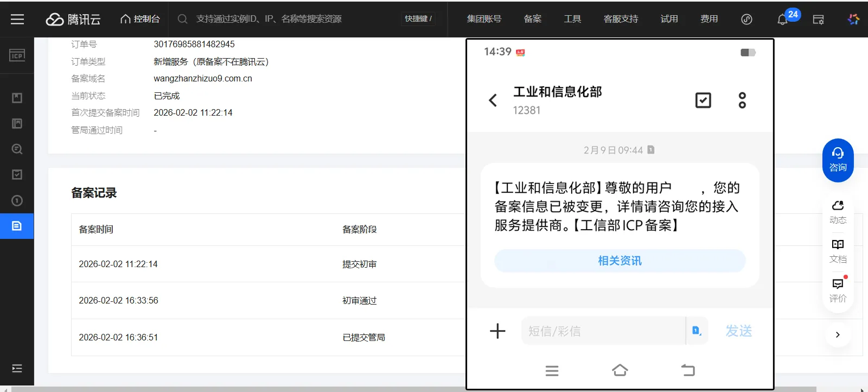The height and width of the screenshot is (392, 868).
Task: Open the notification bell with 24 badge
Action: pos(782,20)
